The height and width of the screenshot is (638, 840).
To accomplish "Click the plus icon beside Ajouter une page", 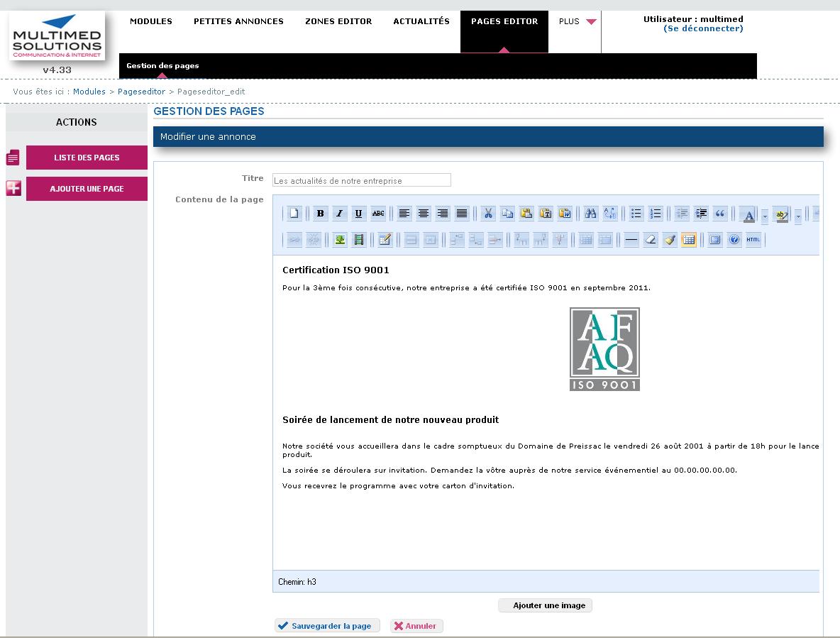I will point(13,189).
